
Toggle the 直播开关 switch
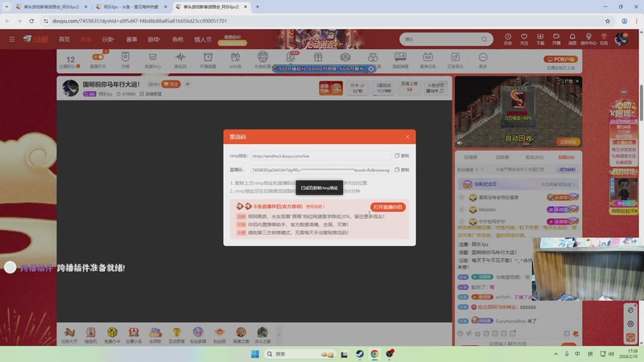point(97,57)
